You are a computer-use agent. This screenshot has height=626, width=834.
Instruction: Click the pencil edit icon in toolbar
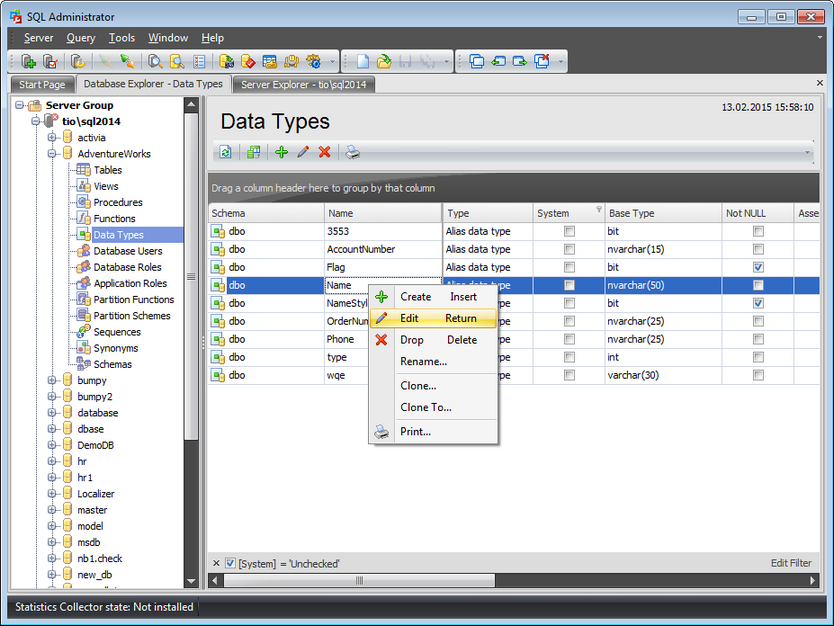point(303,152)
